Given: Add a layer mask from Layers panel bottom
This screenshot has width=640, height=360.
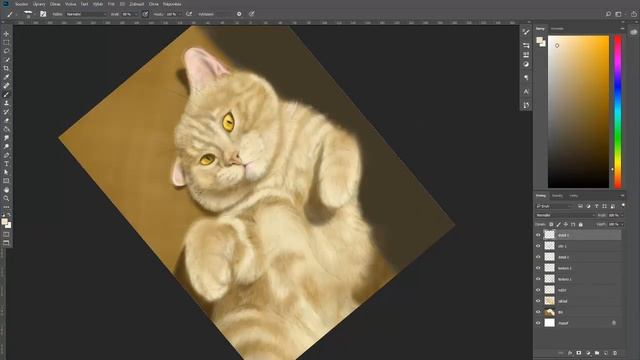Looking at the screenshot, I should (579, 353).
